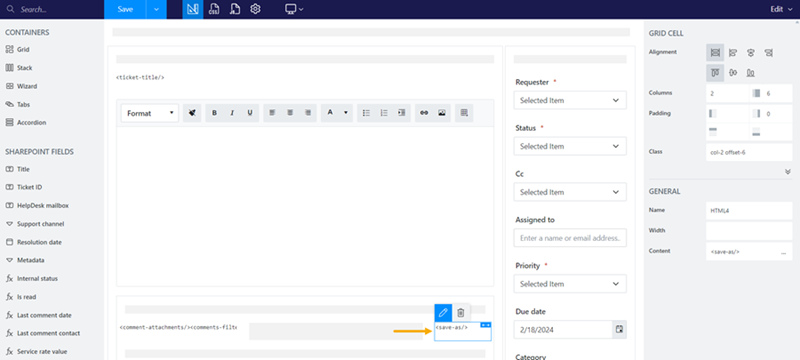Screen dimensions: 800x360
Task: Click the Class input field
Action: coord(749,152)
